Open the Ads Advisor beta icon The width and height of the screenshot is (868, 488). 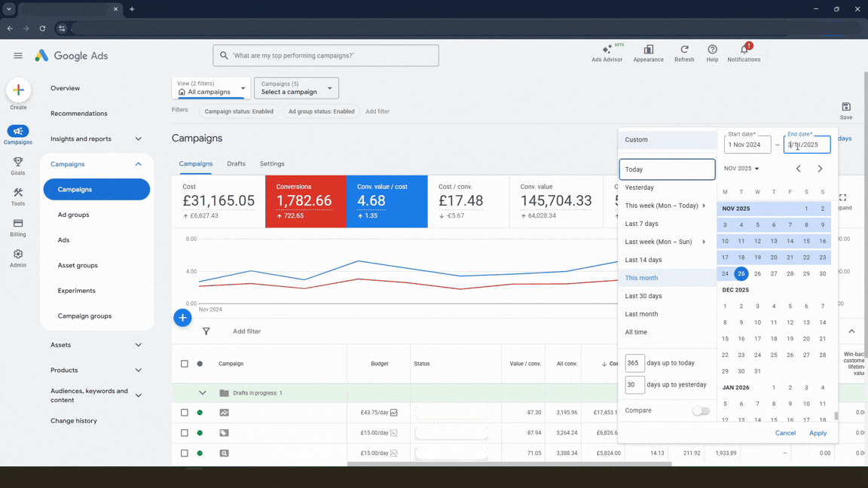coord(607,51)
